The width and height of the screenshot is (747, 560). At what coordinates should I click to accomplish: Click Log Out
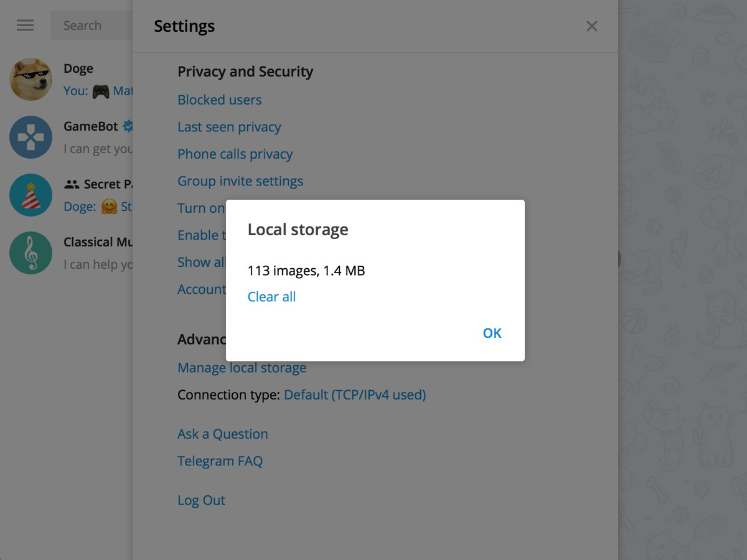[x=201, y=500]
